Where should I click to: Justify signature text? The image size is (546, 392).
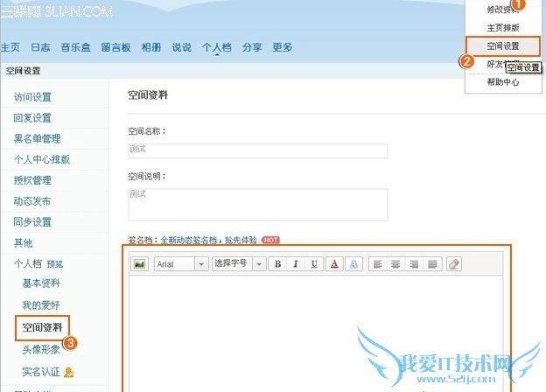432,264
